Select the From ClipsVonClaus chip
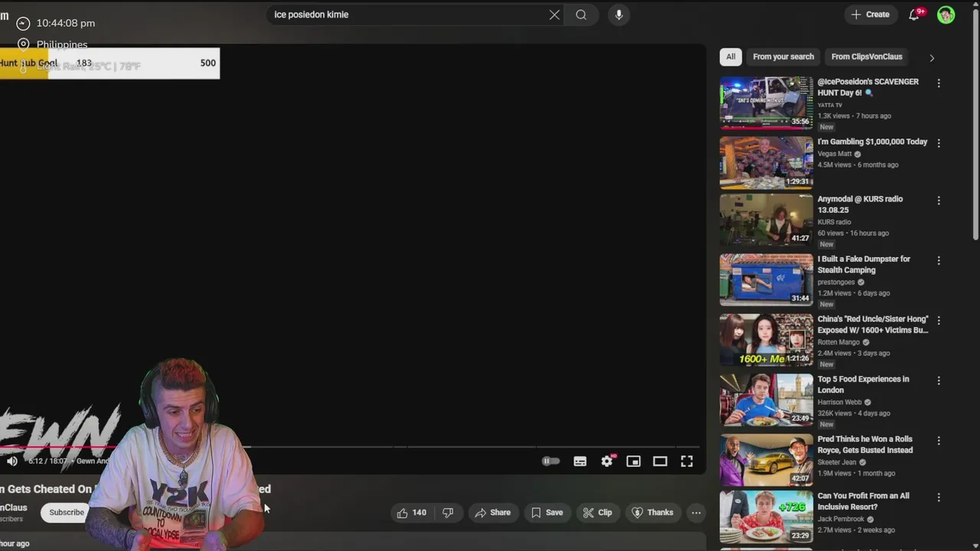This screenshot has height=551, width=980. click(867, 57)
